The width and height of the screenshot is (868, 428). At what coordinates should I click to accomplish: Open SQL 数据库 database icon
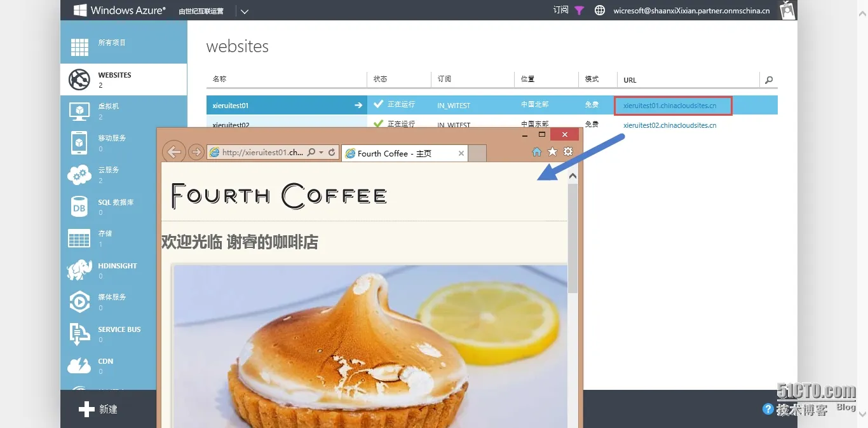pos(79,207)
